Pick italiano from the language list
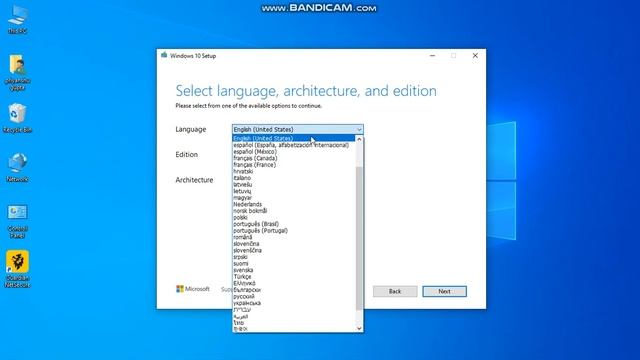The width and height of the screenshot is (640, 360). 294,178
